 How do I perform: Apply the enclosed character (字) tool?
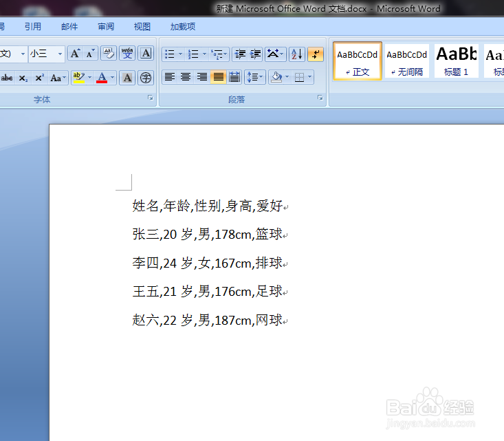point(146,78)
